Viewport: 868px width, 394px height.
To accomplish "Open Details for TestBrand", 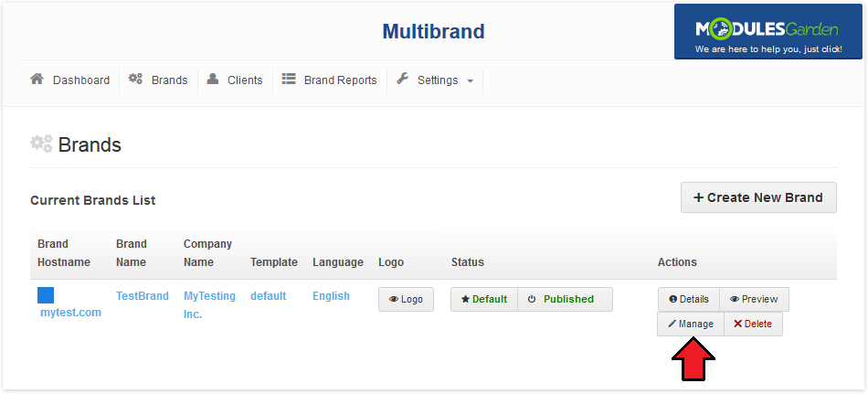I will coord(689,299).
